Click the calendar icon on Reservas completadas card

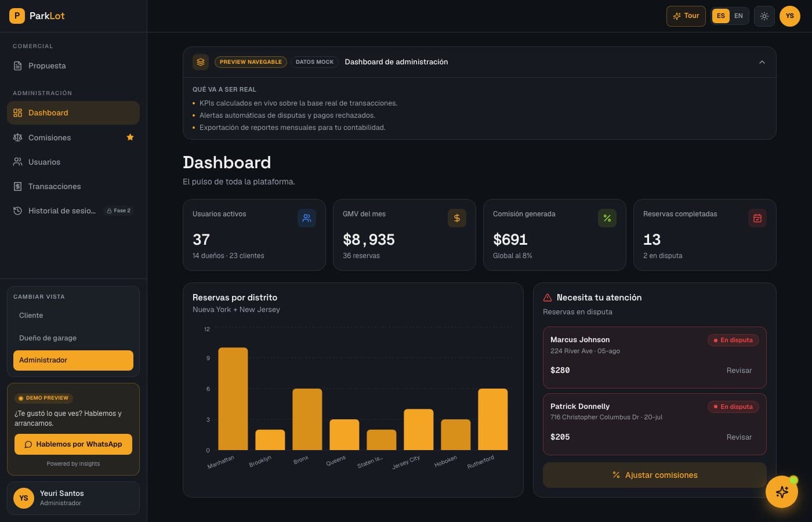coord(757,218)
